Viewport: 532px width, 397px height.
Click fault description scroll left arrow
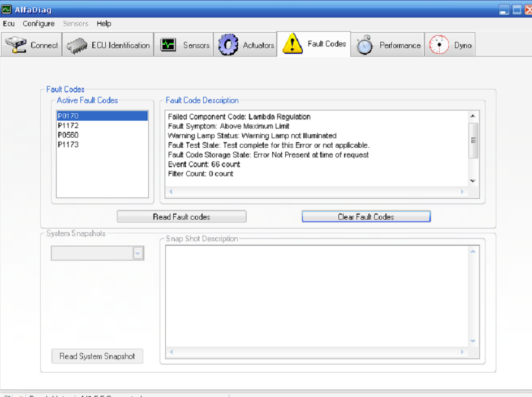pyautogui.click(x=171, y=191)
